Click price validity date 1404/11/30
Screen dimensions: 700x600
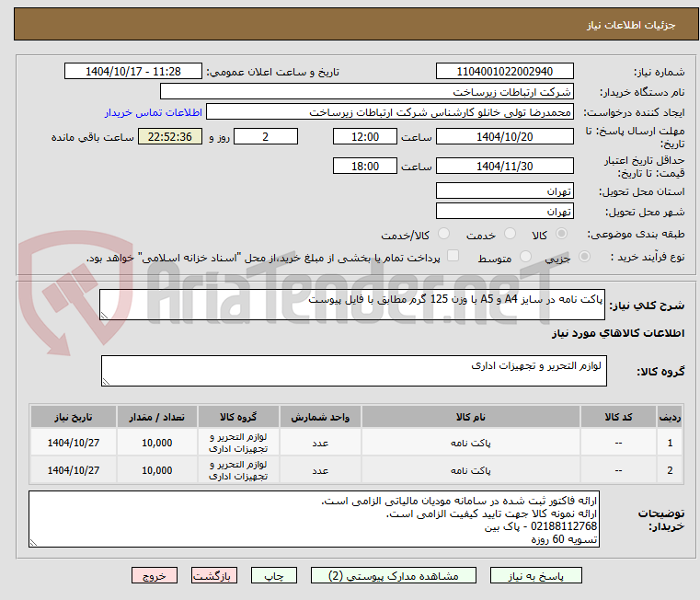click(x=504, y=166)
